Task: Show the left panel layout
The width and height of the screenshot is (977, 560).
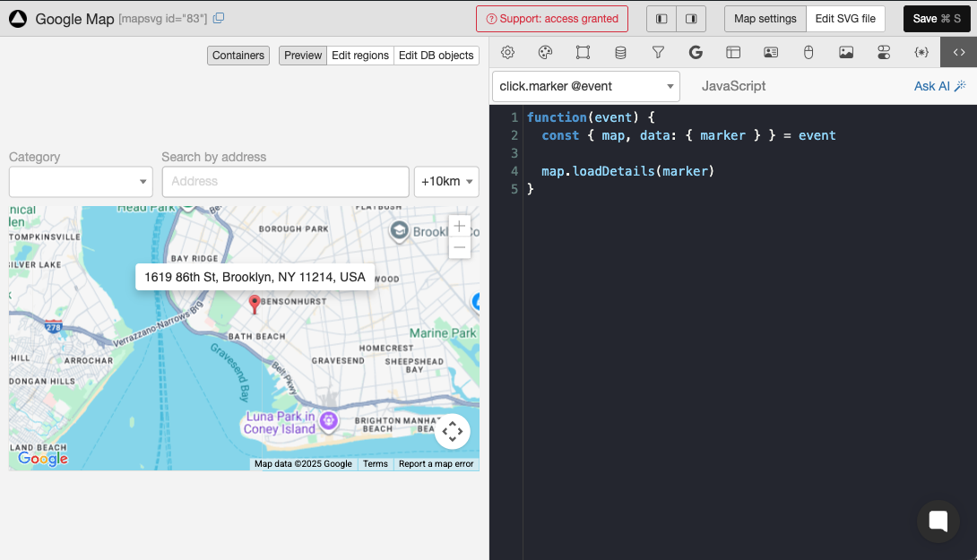Action: (661, 19)
